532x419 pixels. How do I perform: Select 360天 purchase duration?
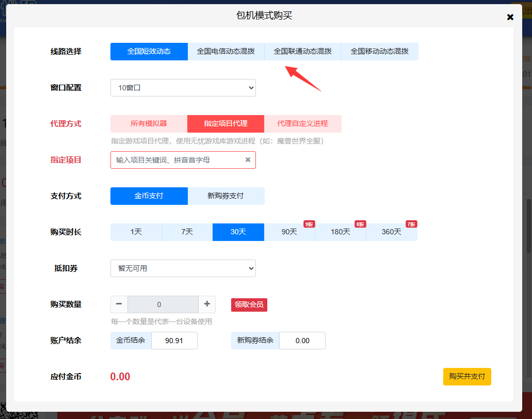pos(392,232)
